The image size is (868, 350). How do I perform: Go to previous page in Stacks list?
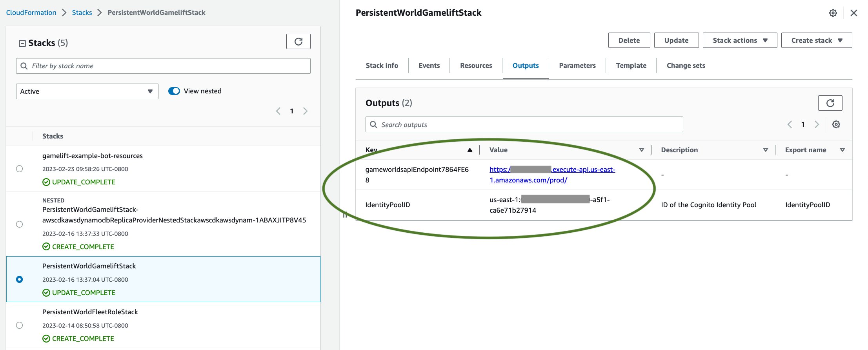pyautogui.click(x=278, y=111)
